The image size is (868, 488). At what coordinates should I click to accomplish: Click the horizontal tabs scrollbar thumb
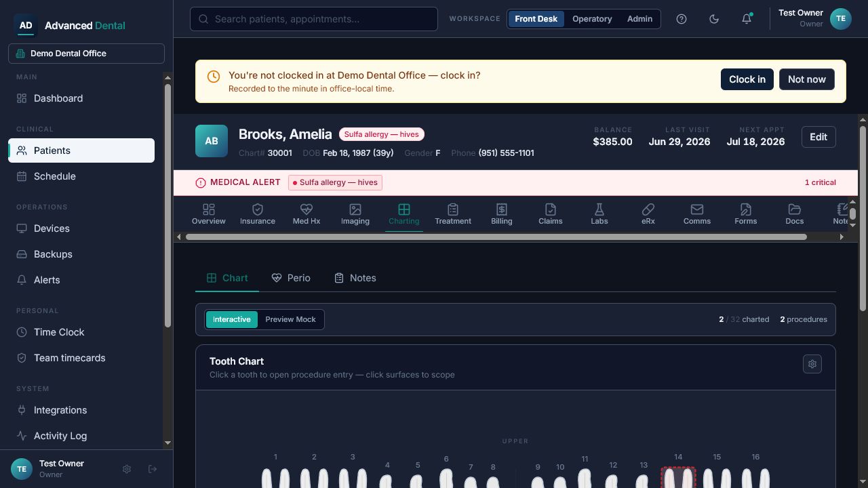[x=496, y=237]
